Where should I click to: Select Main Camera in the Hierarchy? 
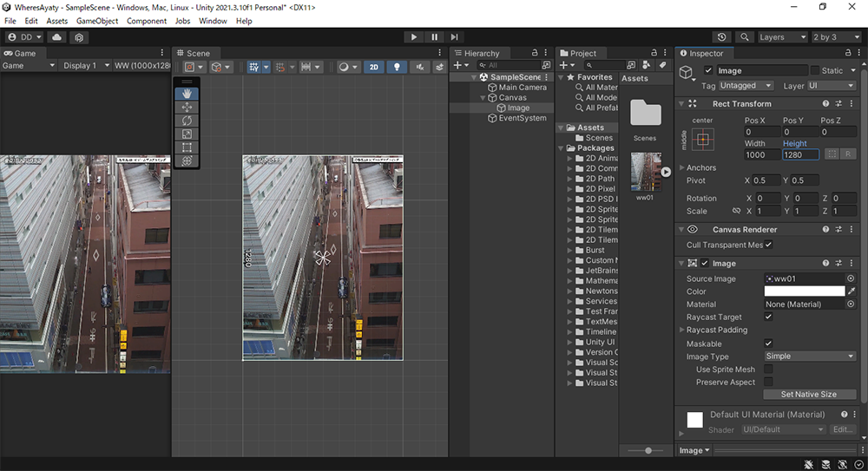(x=522, y=88)
